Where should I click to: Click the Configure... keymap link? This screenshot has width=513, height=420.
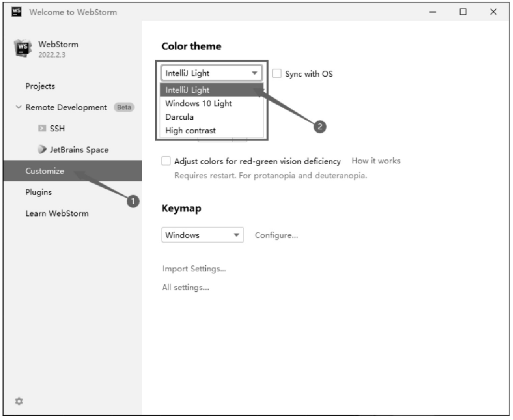click(x=276, y=235)
